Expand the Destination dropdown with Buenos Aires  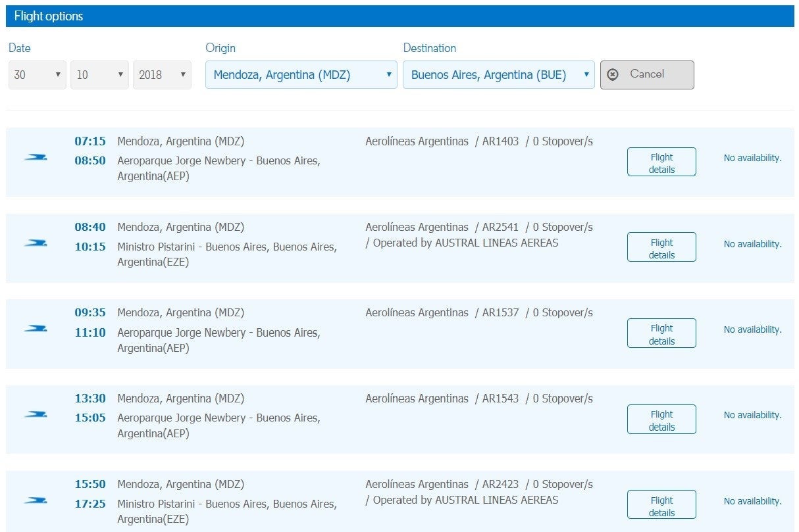[x=498, y=75]
